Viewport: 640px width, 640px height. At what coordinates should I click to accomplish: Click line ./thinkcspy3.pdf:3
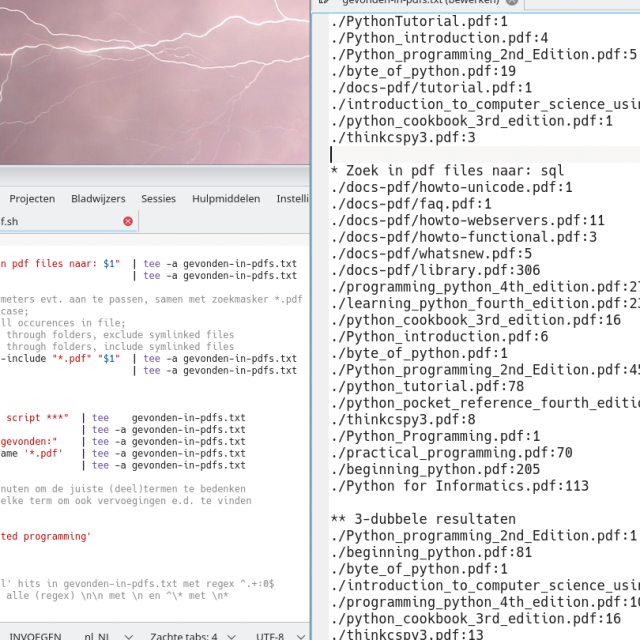[403, 138]
